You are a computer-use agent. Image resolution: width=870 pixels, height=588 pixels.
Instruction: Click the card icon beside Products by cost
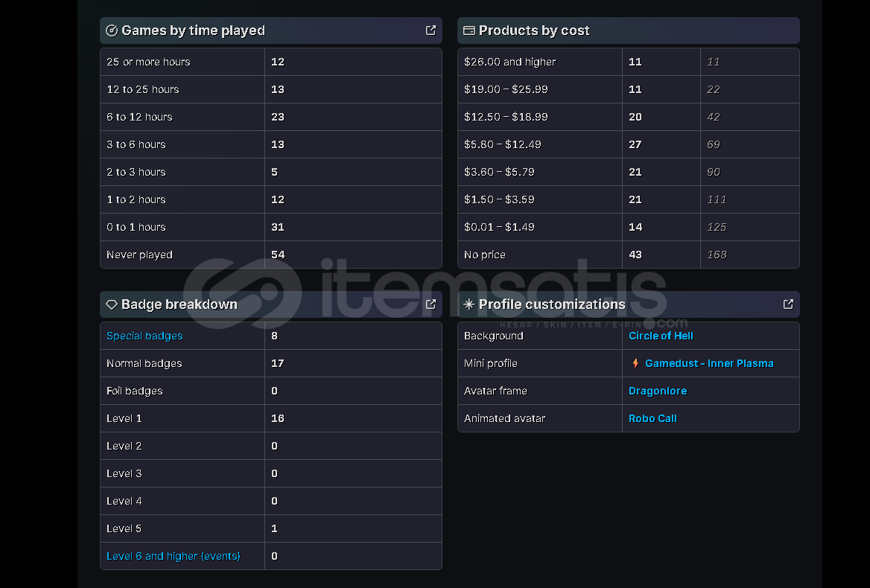[x=469, y=31]
